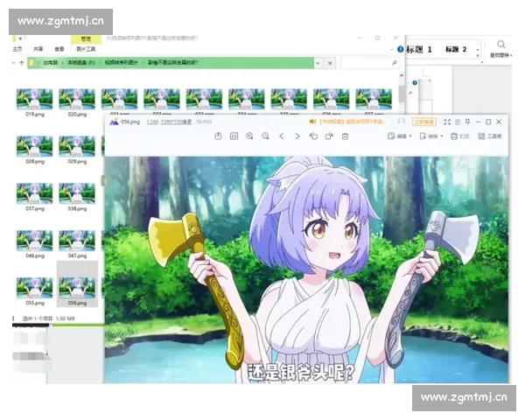This screenshot has height=420, width=525.
Task: Open the 共享 tab in Explorer ribbon
Action: click(38, 50)
